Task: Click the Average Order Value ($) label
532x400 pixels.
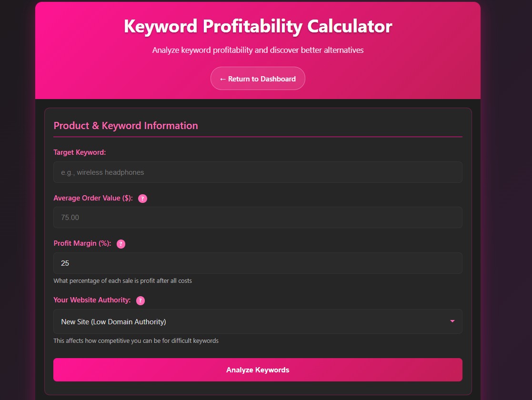Action: [93, 198]
